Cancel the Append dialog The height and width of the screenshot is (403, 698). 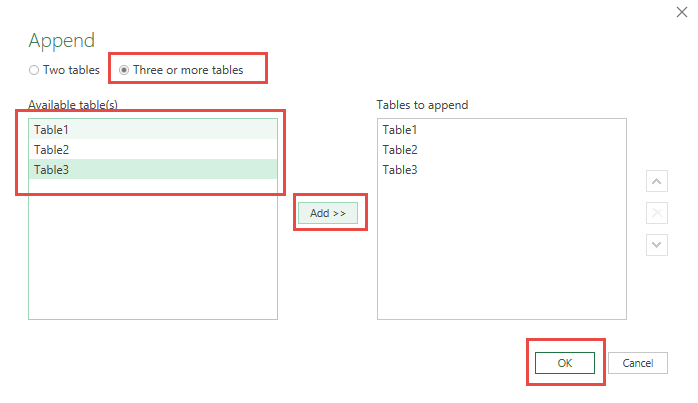point(637,363)
